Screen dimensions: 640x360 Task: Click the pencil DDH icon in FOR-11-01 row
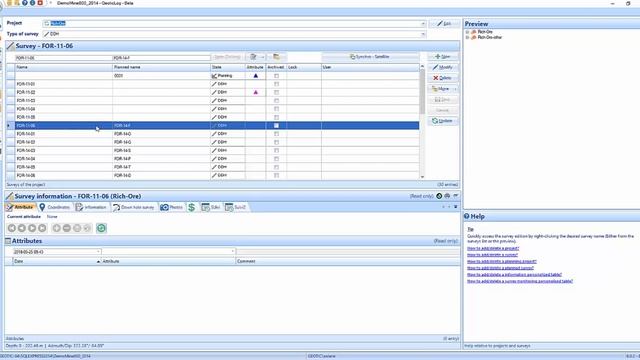(214, 84)
